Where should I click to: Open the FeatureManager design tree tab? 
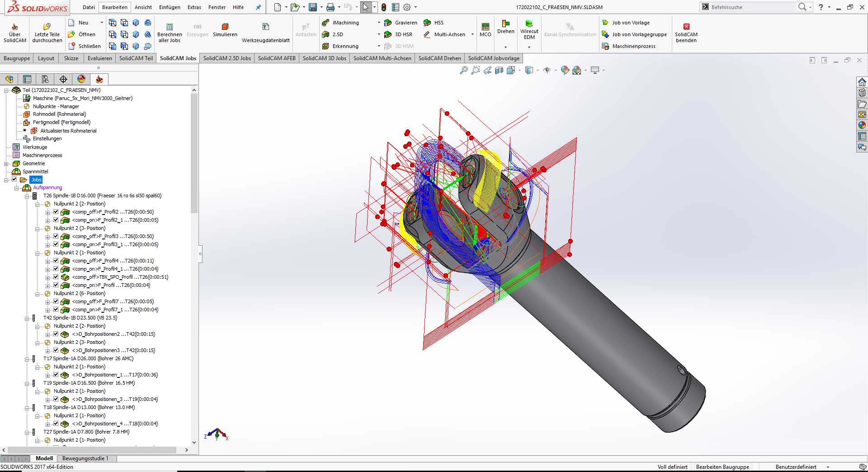9,79
